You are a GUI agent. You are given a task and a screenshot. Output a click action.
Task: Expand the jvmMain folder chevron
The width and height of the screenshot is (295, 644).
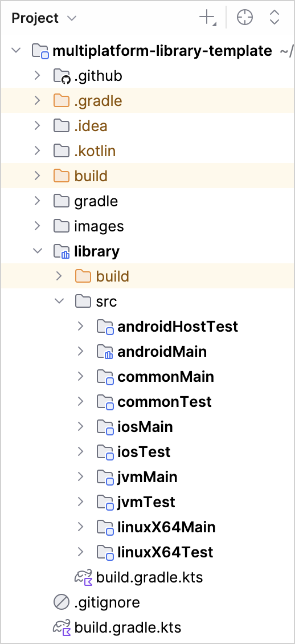pyautogui.click(x=81, y=477)
